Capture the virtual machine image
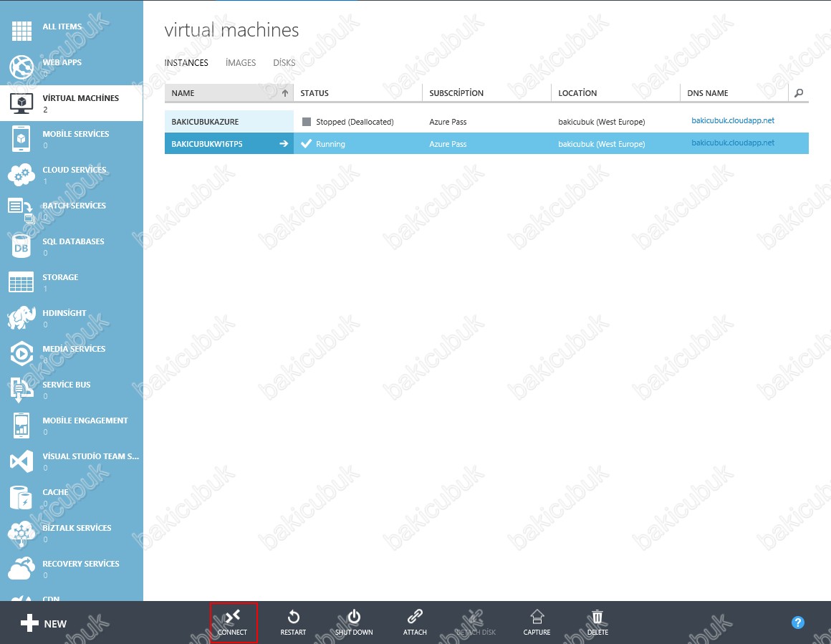 (537, 622)
